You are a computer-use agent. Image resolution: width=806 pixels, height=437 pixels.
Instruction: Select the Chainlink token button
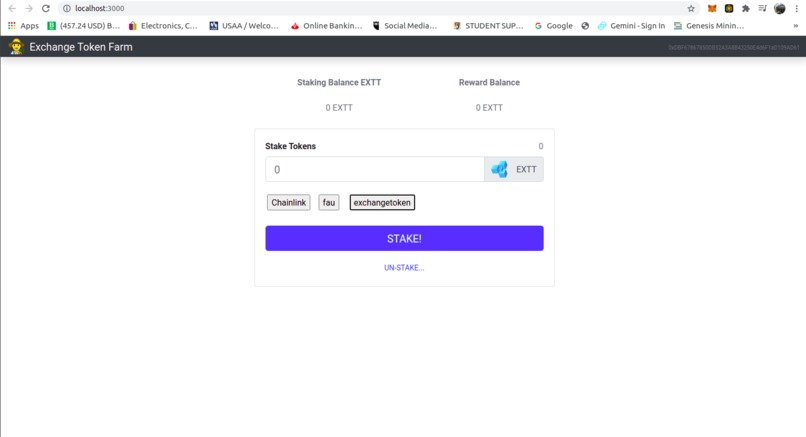point(288,203)
